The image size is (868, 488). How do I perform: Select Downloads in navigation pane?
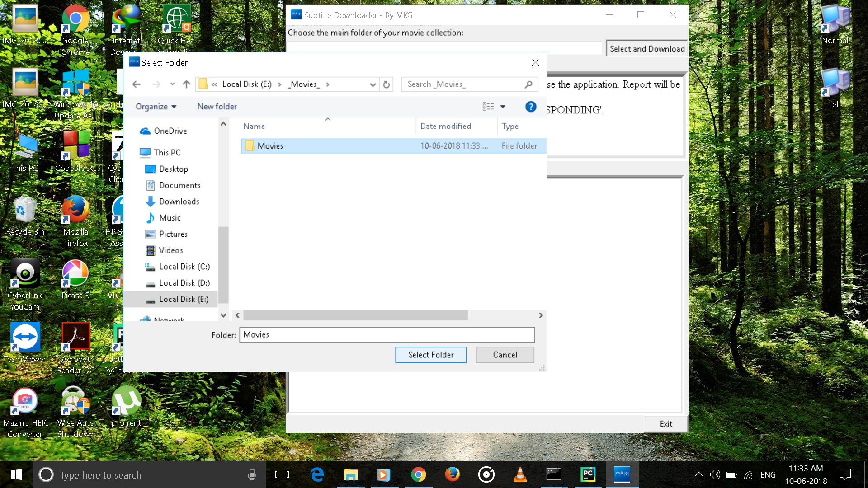pyautogui.click(x=179, y=202)
